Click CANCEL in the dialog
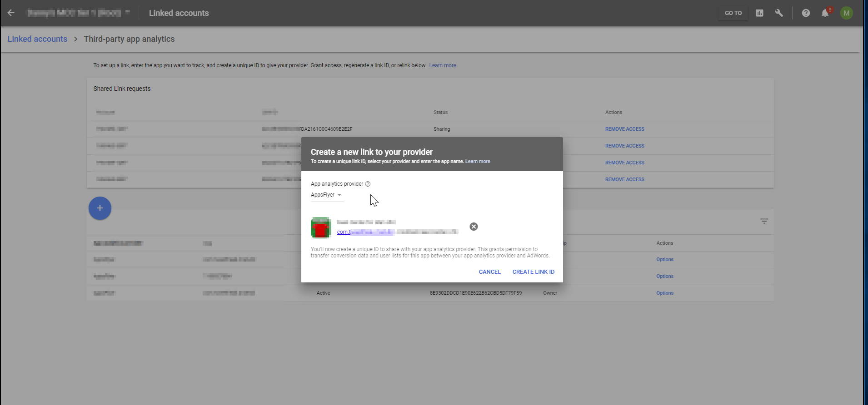This screenshot has width=868, height=405. [x=489, y=272]
